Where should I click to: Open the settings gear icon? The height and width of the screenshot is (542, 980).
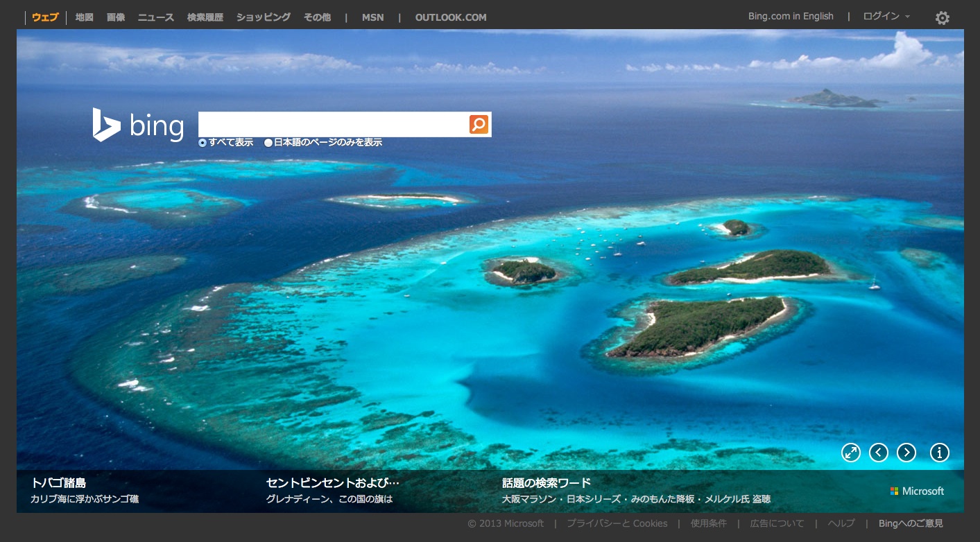click(942, 18)
